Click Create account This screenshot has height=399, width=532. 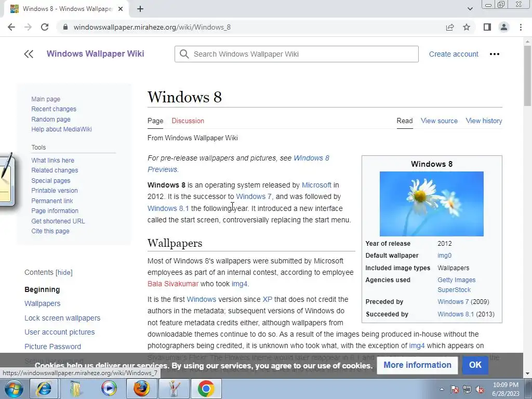454,54
